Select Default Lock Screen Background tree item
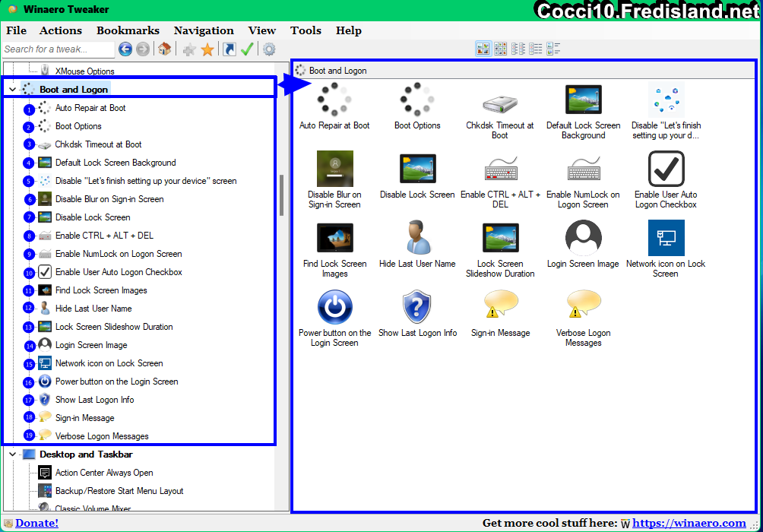Image resolution: width=763 pixels, height=532 pixels. click(x=116, y=163)
